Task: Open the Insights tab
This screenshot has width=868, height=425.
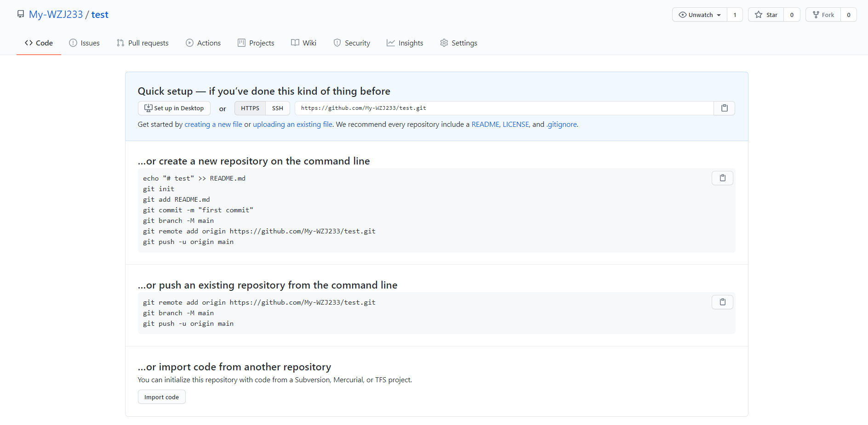Action: coord(405,43)
